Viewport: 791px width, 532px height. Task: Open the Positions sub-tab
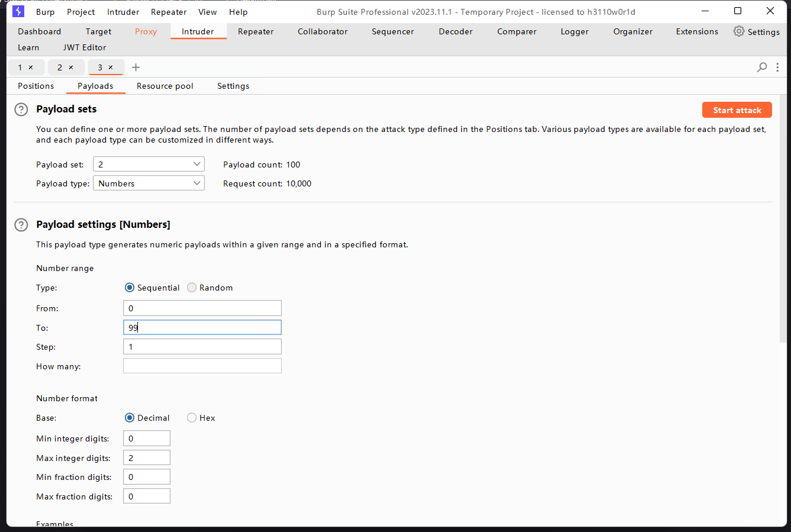pyautogui.click(x=36, y=86)
